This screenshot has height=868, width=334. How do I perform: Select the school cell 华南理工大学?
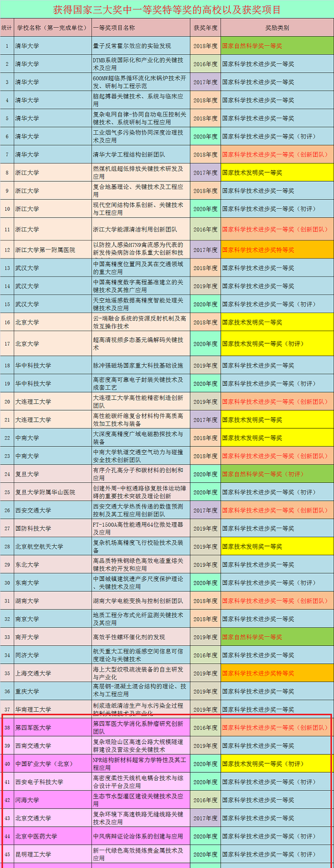point(52,710)
